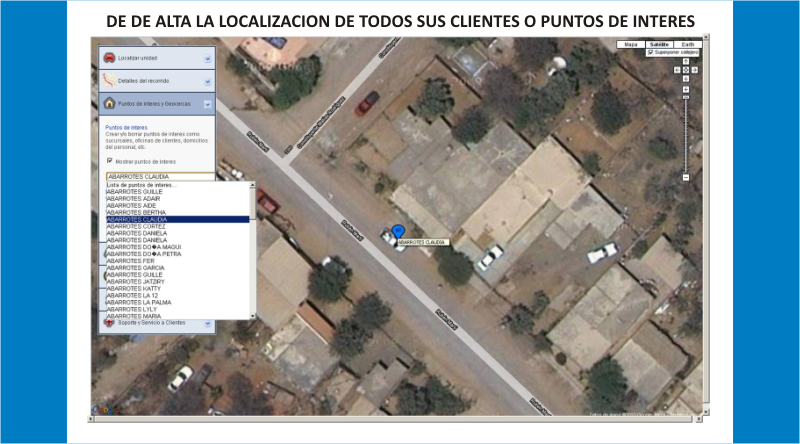Click the route icon for Detalles del recorrido

(109, 80)
